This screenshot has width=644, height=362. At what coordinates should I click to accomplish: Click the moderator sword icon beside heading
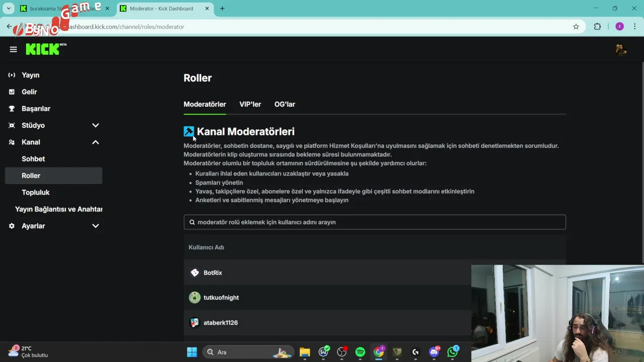tap(189, 131)
